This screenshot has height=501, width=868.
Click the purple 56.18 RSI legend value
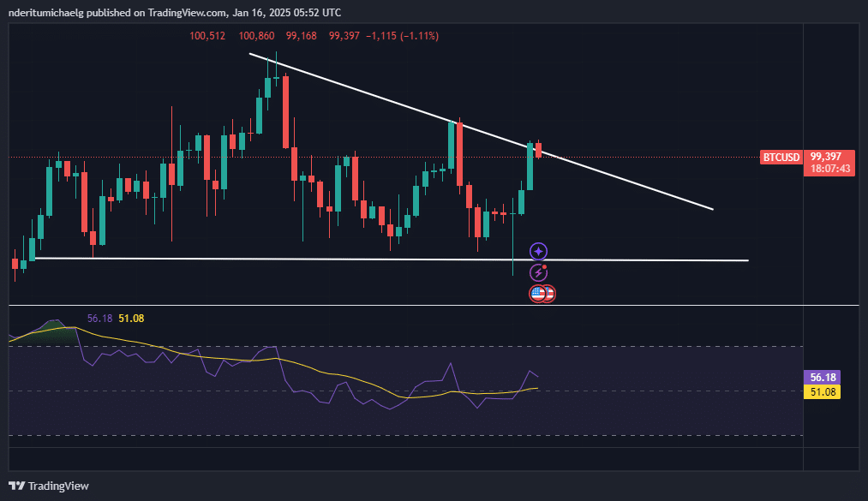[100, 319]
